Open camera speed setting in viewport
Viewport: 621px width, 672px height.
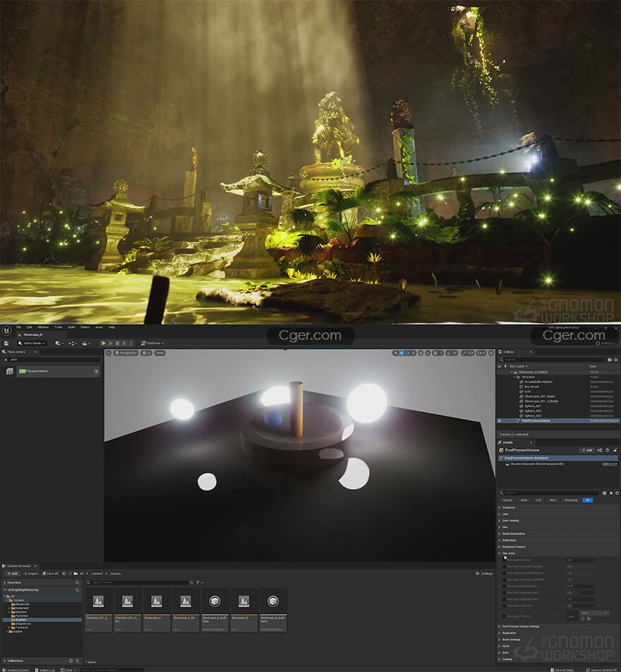[482, 353]
